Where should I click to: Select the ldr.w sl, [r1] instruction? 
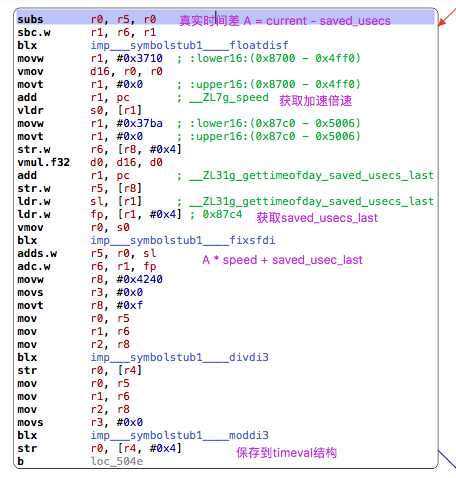[80, 201]
